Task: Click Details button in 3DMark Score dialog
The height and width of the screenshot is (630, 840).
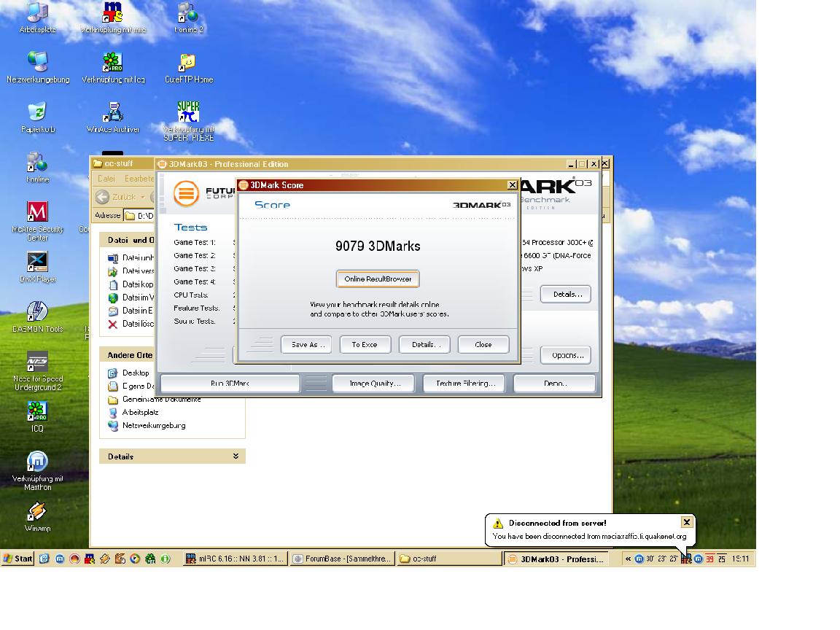Action: (424, 344)
